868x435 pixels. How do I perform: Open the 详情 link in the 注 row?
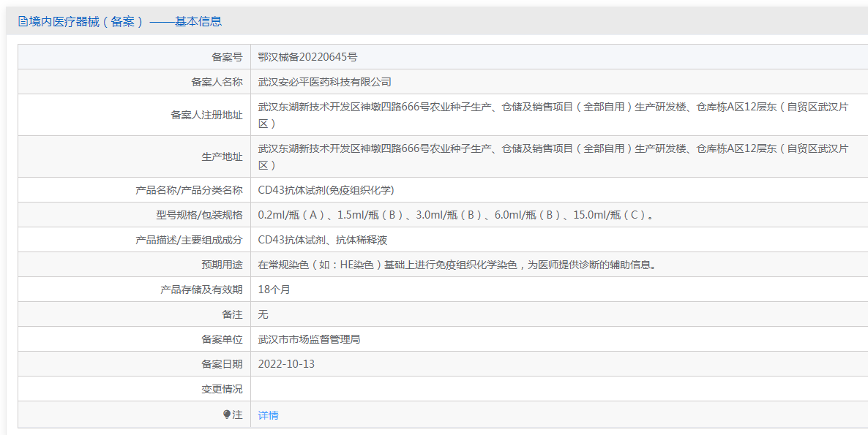click(x=269, y=415)
